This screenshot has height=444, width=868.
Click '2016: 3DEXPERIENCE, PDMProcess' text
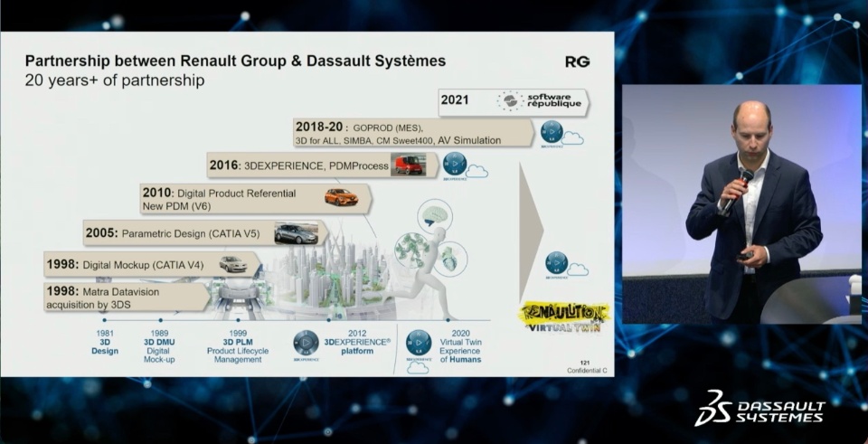coord(299,165)
